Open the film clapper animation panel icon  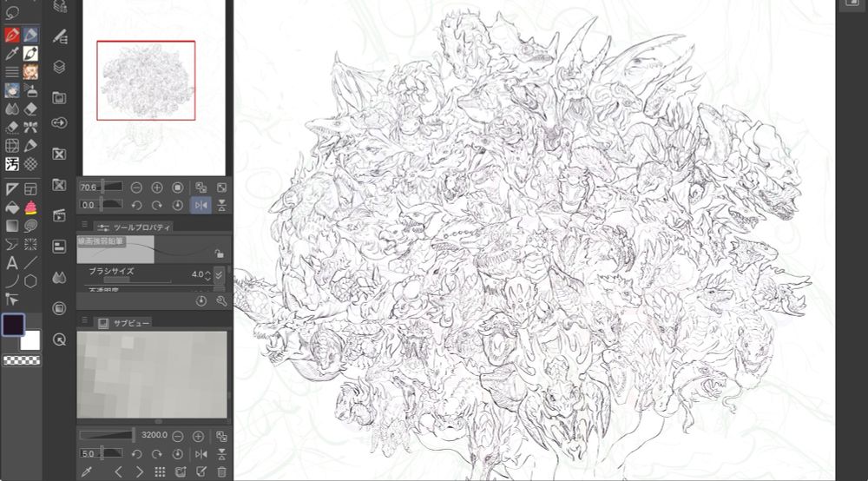tap(59, 215)
